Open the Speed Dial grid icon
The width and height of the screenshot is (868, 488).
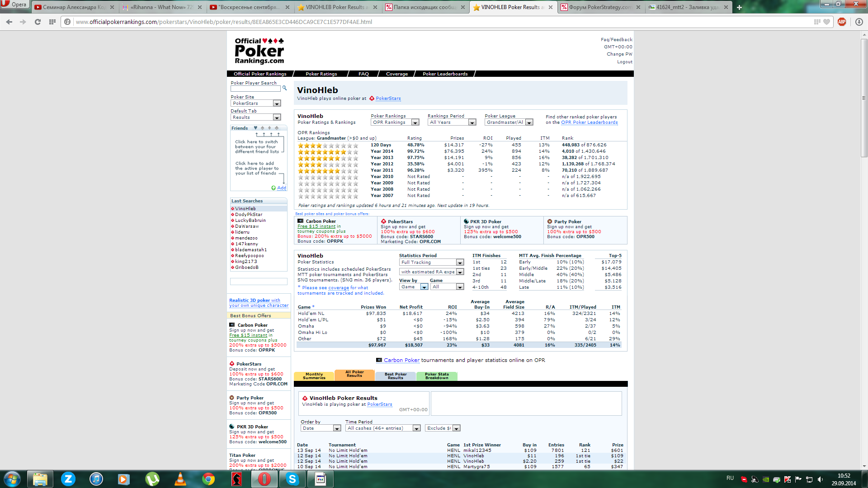click(x=52, y=22)
